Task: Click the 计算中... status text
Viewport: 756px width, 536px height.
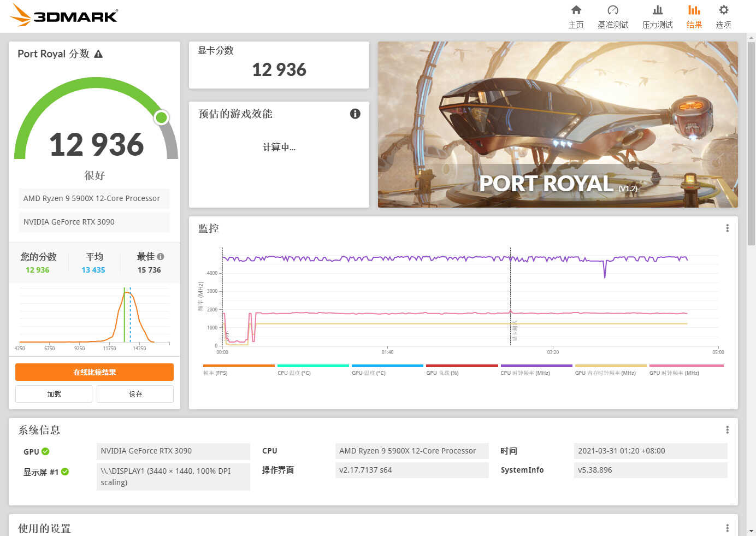Action: 279,147
